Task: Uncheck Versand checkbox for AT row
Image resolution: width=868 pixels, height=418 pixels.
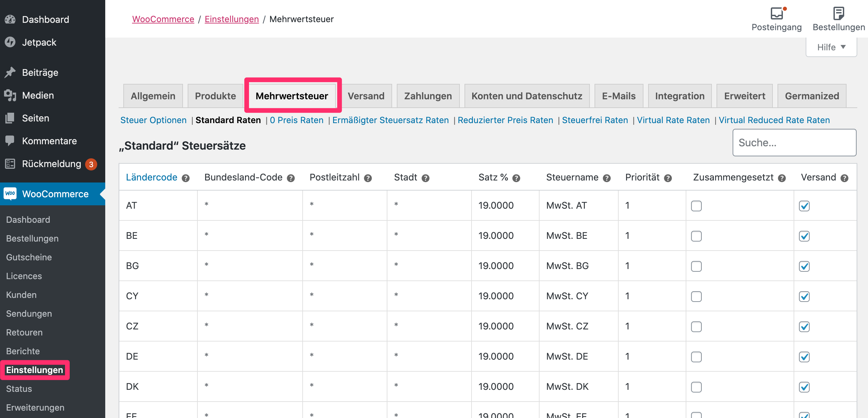Action: pyautogui.click(x=804, y=205)
